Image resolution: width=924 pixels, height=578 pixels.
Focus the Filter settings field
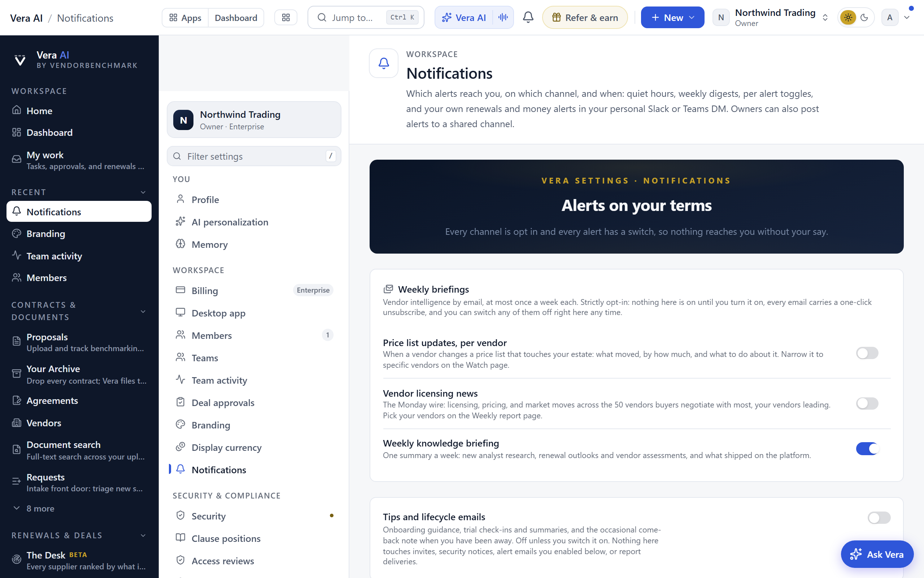254,156
